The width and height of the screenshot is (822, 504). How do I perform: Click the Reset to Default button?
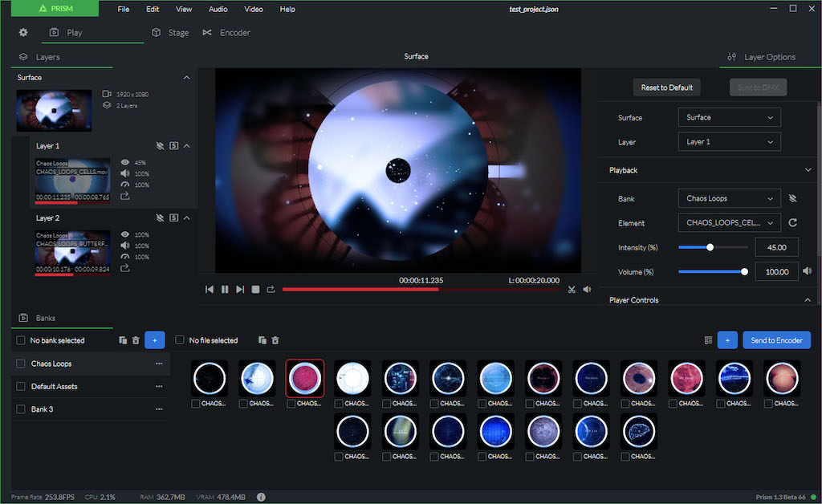tap(667, 87)
